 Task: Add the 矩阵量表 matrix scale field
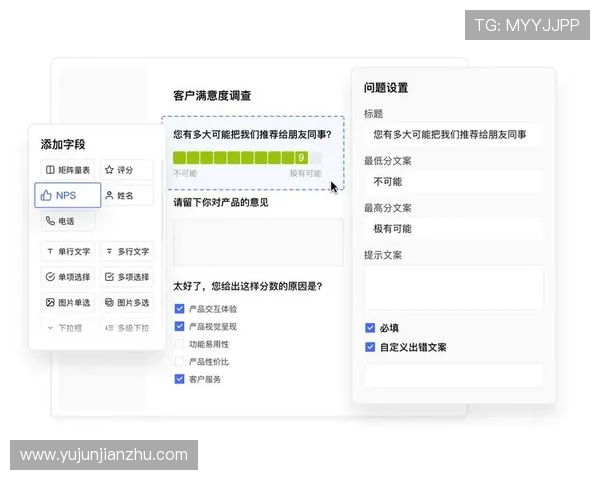click(x=67, y=170)
